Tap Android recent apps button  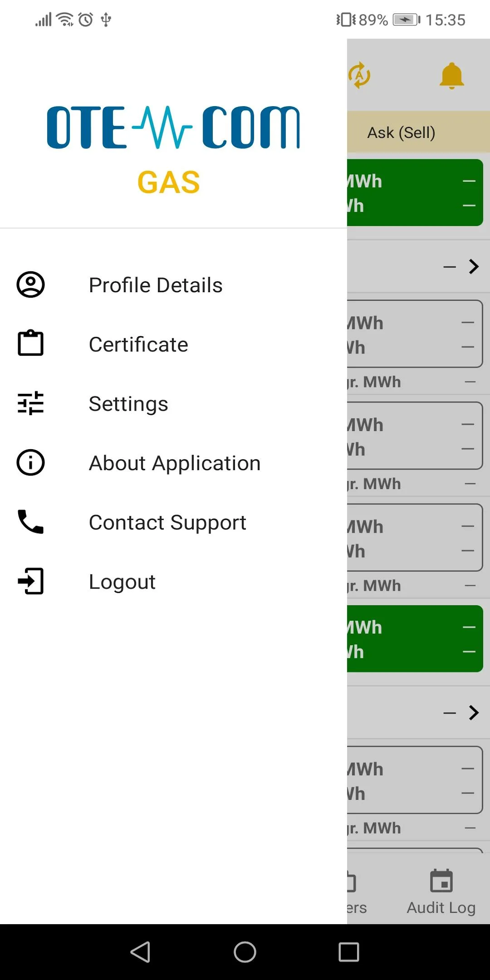[x=349, y=952]
